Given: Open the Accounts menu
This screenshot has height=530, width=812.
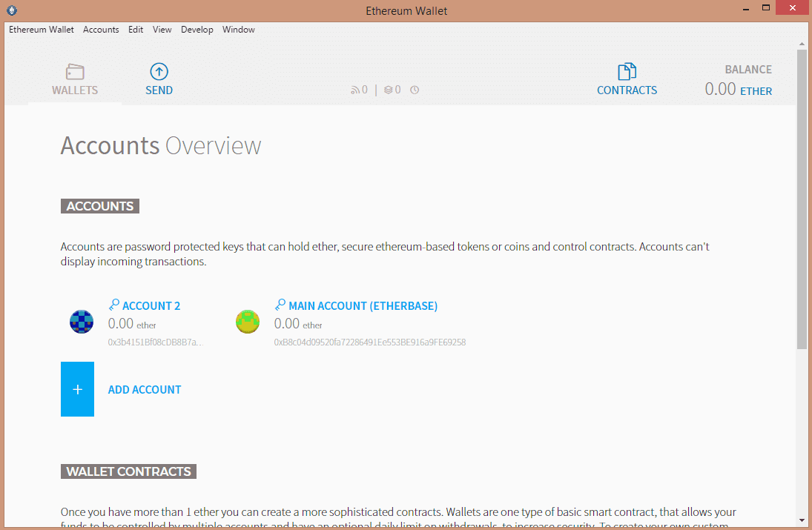Looking at the screenshot, I should click(x=101, y=30).
